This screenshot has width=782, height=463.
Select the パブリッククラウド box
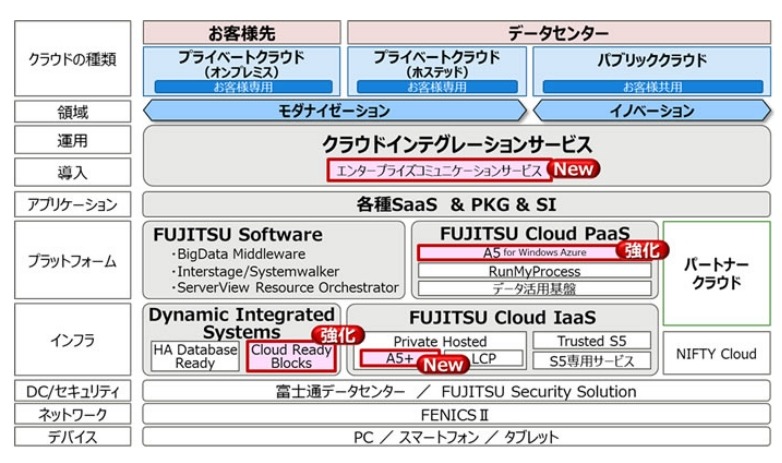(x=652, y=71)
